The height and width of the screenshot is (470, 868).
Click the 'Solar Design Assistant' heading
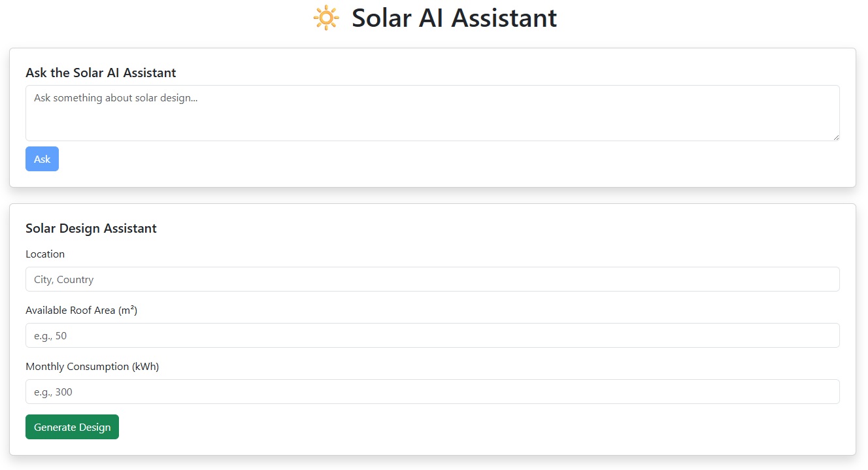tap(91, 228)
